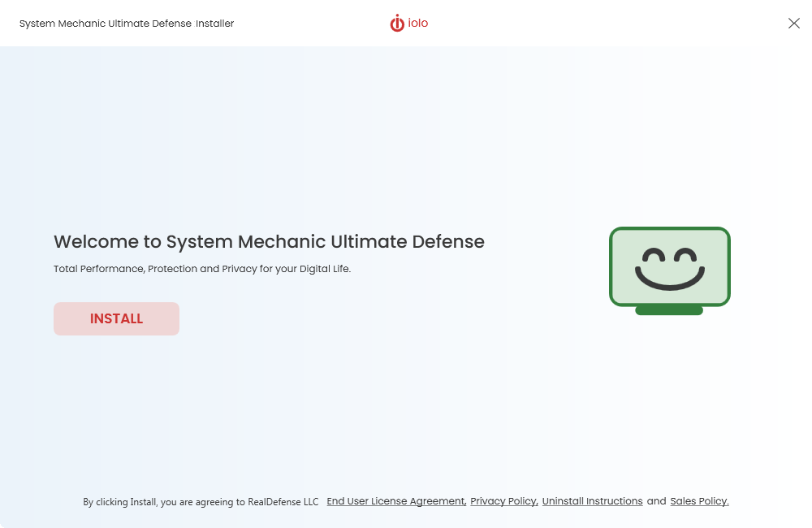
Task: Close the installer window
Action: pos(794,24)
